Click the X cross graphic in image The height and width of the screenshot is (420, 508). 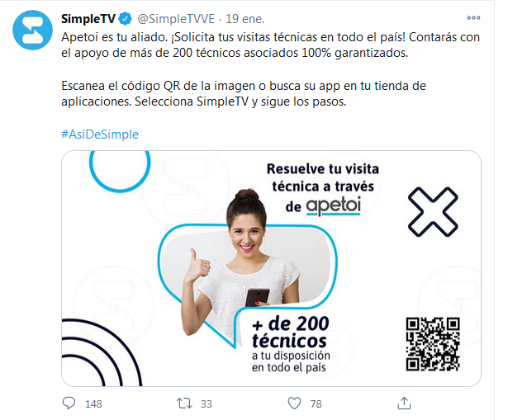click(433, 211)
